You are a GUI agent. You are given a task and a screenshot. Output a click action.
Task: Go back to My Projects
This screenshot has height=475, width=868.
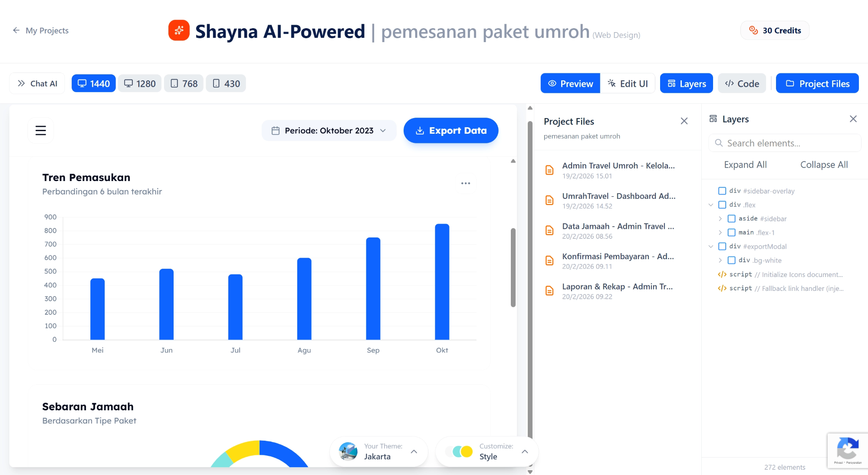click(40, 30)
